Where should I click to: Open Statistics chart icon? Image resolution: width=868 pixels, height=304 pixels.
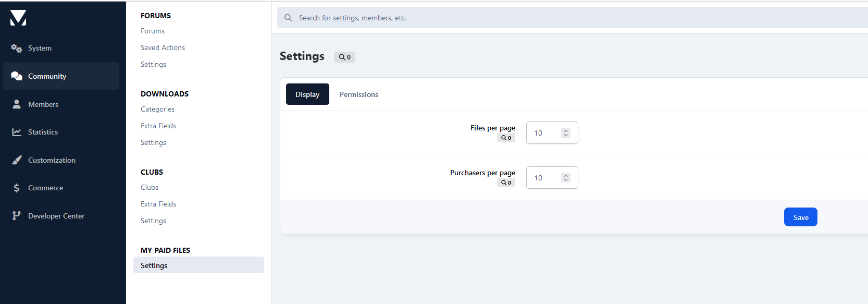point(17,132)
